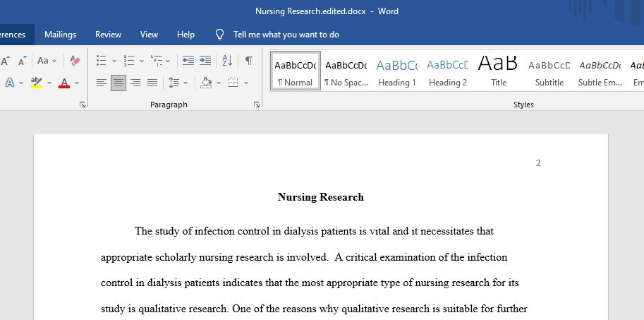This screenshot has width=644, height=320.
Task: Click the Sort A-Z icon
Action: 227,61
